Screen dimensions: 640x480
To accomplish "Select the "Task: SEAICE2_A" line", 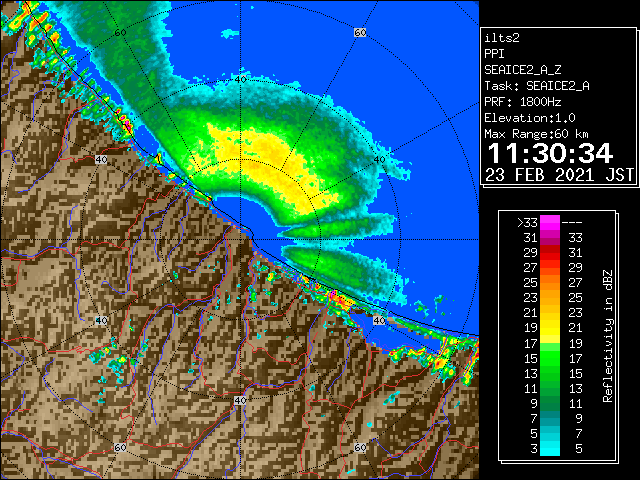I will 537,86.
